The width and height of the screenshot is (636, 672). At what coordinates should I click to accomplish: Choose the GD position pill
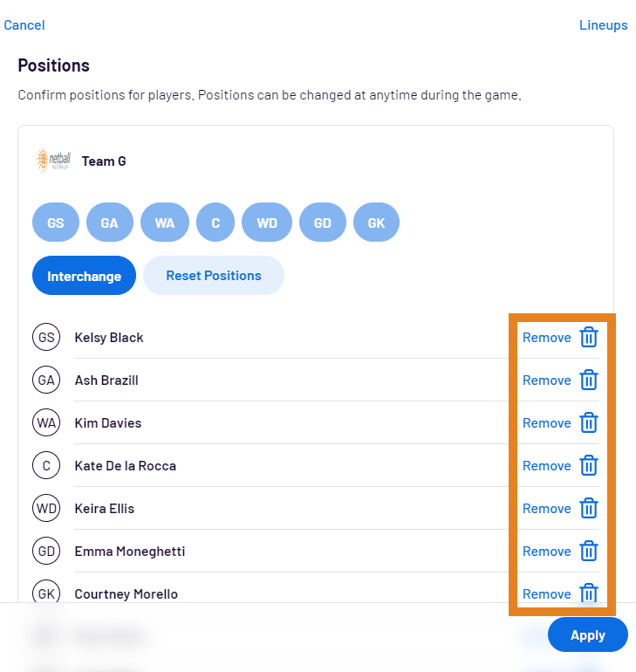click(x=323, y=223)
